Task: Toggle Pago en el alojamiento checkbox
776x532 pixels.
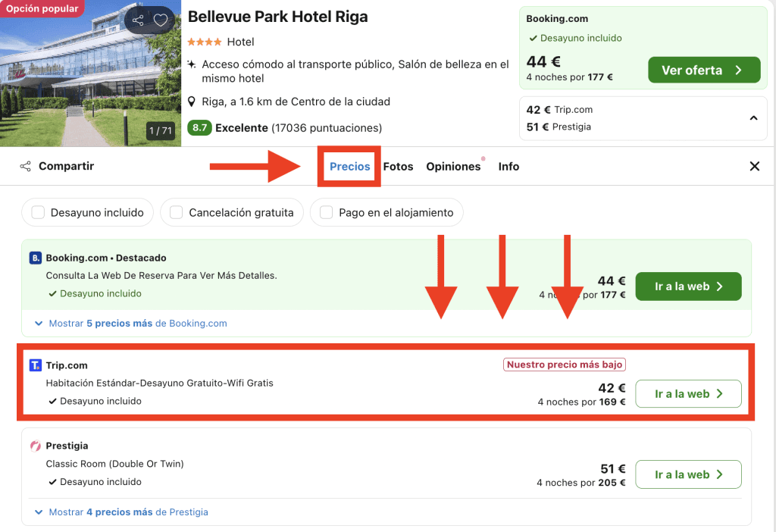Action: click(326, 213)
